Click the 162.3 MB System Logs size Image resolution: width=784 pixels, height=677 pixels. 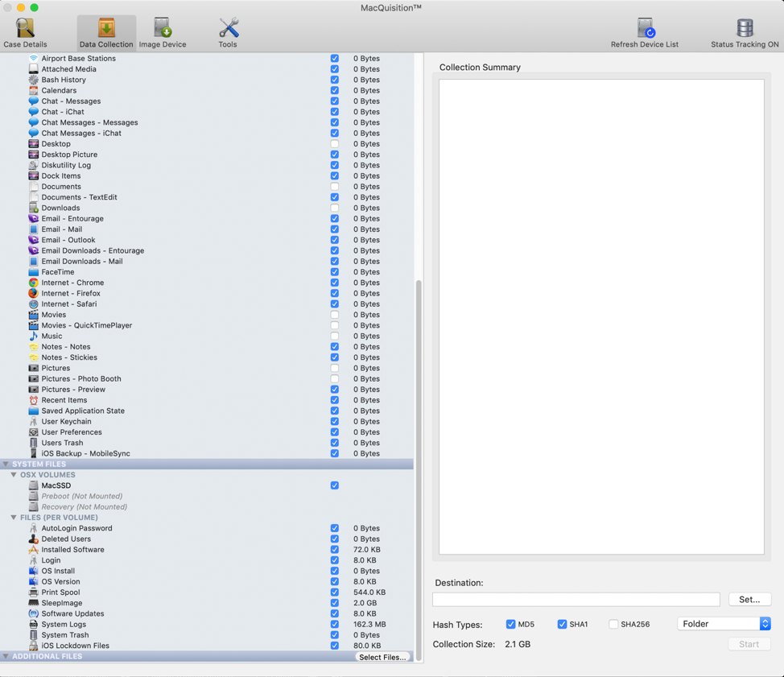pyautogui.click(x=369, y=625)
